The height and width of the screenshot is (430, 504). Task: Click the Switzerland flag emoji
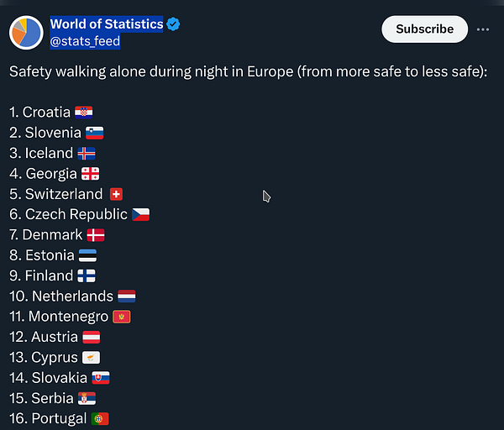(116, 194)
